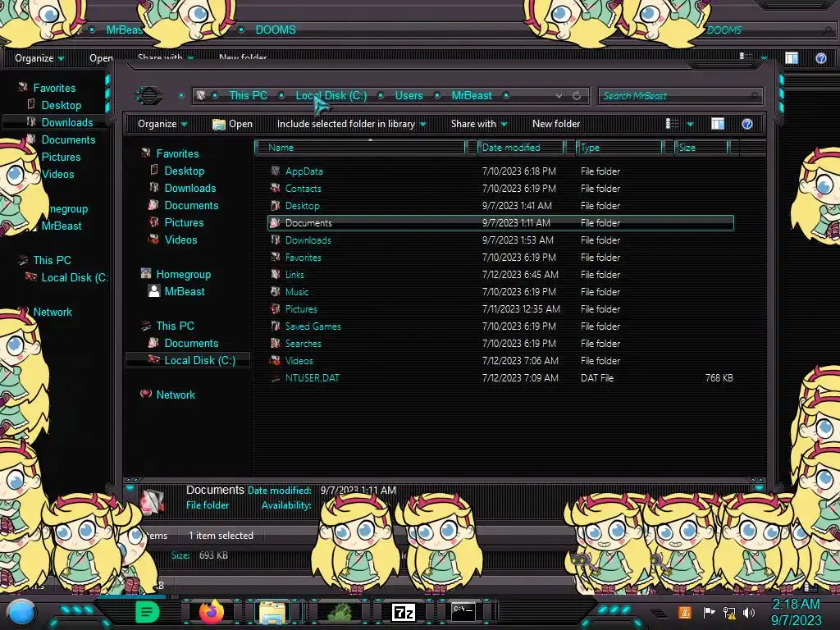Click the Start orb button

[21, 613]
